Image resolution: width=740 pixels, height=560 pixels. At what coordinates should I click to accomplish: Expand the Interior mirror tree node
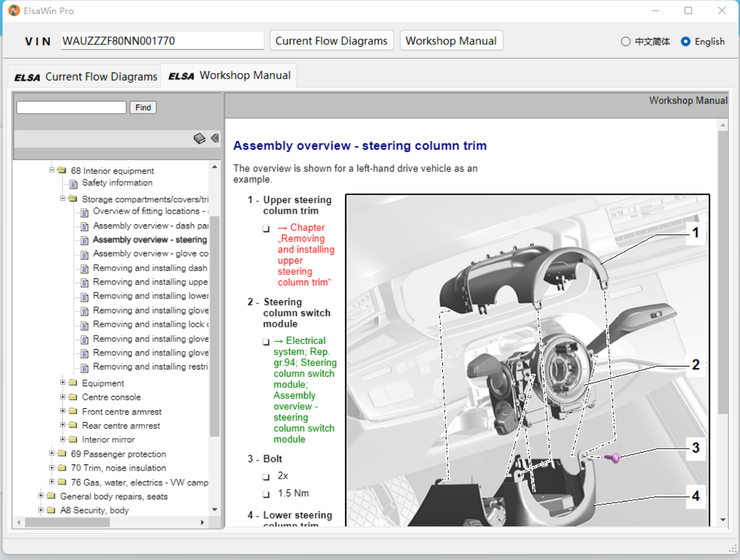[x=63, y=439]
